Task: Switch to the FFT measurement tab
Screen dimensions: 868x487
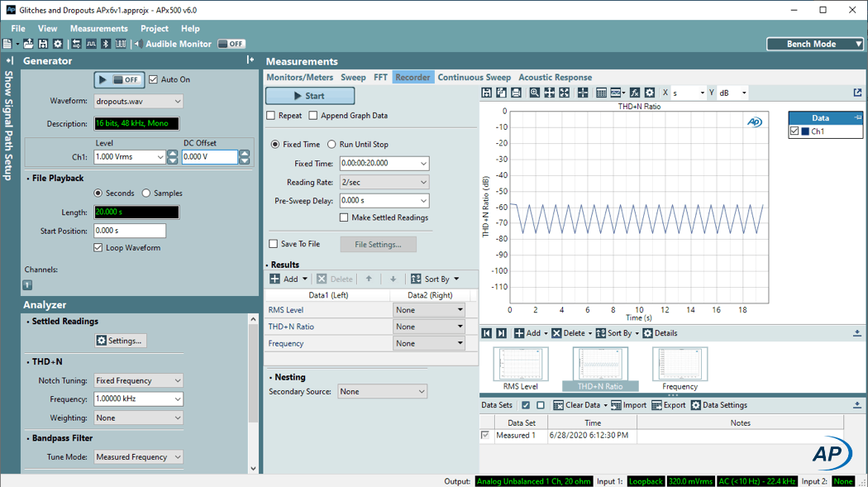Action: pos(380,77)
